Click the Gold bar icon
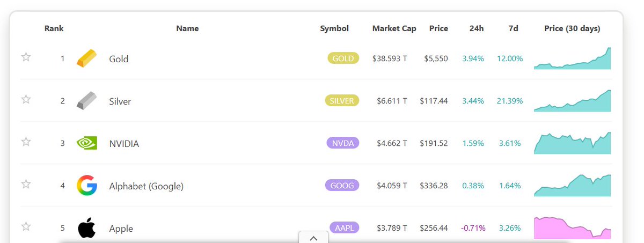This screenshot has height=243, width=644. coord(86,58)
